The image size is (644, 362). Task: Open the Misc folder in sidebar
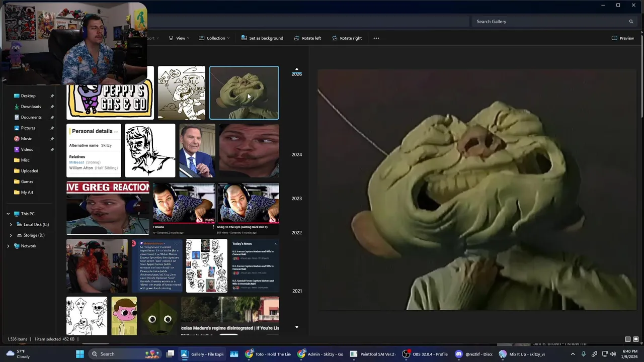25,160
